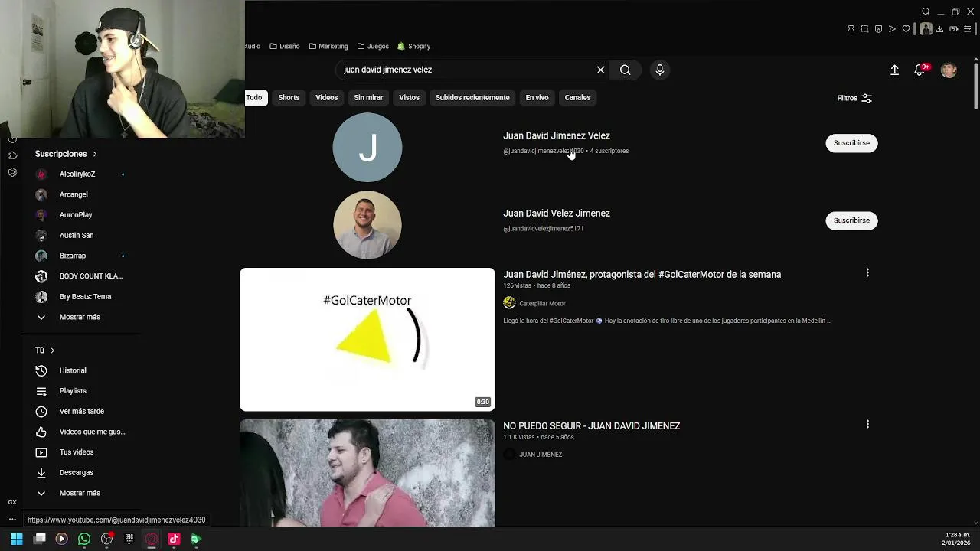Image resolution: width=980 pixels, height=551 pixels.
Task: Select the Sin mirar filter chip
Action: pyautogui.click(x=368, y=98)
